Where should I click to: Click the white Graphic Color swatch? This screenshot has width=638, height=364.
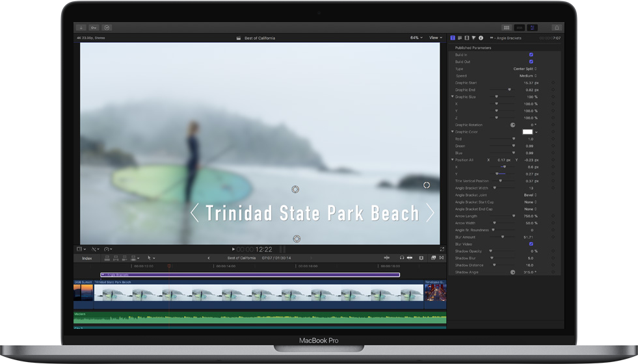point(527,132)
